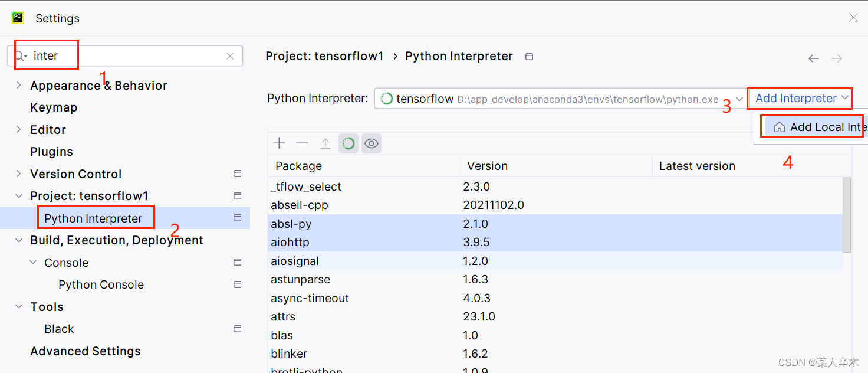
Task: Click project-level icon next to Version Control
Action: 237,174
